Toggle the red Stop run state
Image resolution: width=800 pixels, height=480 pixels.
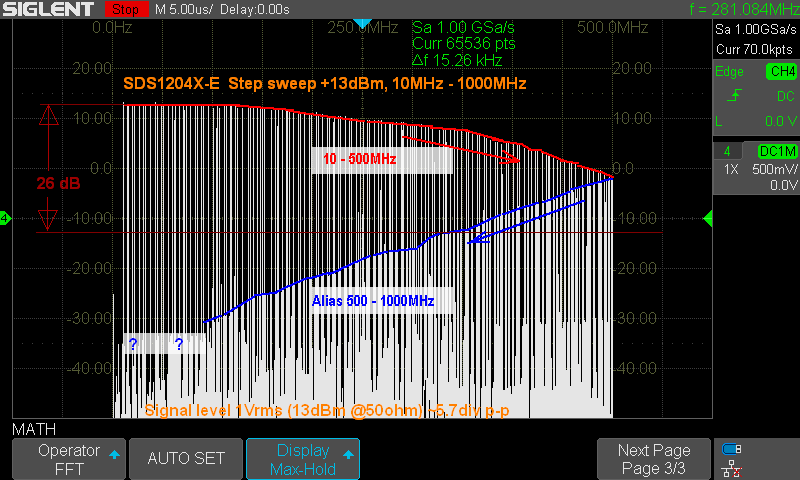click(x=126, y=9)
